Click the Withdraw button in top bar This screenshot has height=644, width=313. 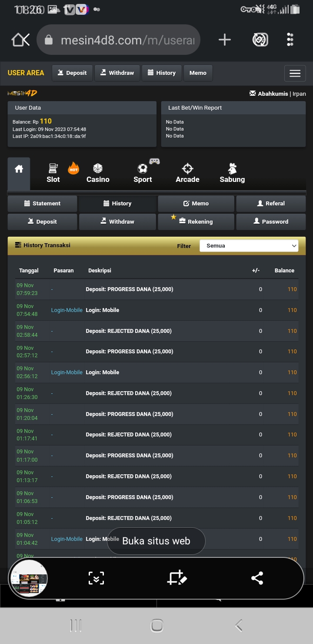coord(117,73)
